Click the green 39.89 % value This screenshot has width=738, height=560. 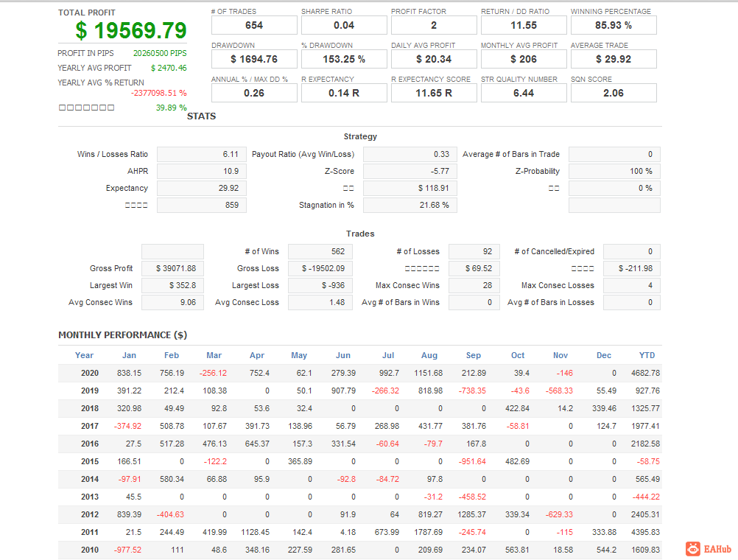tap(172, 108)
